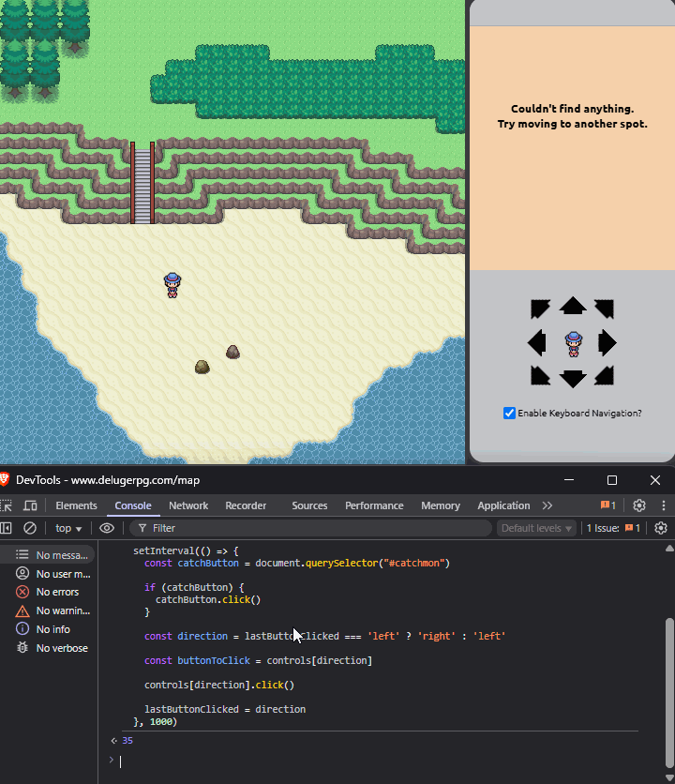
Task: Click the right movement arrow
Action: tap(607, 343)
